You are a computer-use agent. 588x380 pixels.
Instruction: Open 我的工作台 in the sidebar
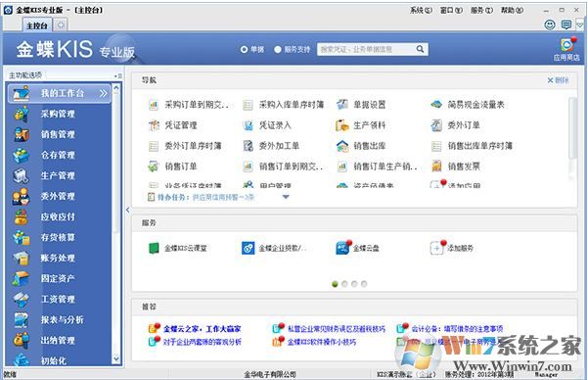click(x=59, y=93)
